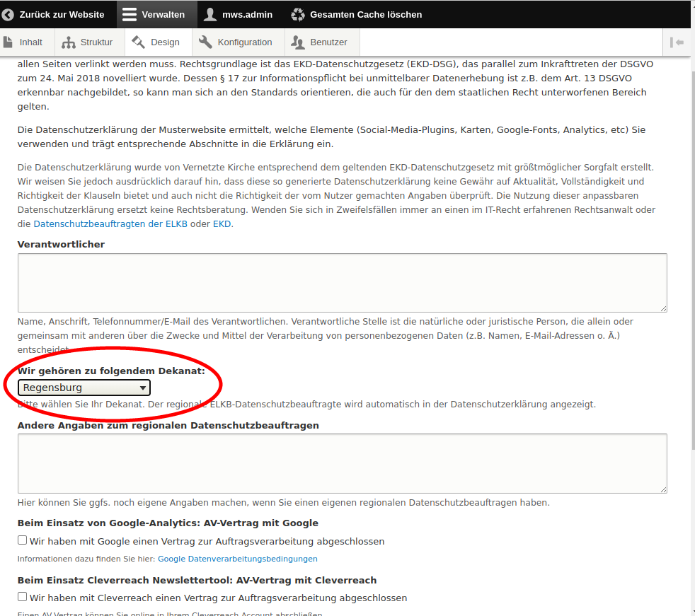Enable the Google Auftragsverarbeitung contract checkbox
This screenshot has width=695, height=616.
(x=23, y=540)
